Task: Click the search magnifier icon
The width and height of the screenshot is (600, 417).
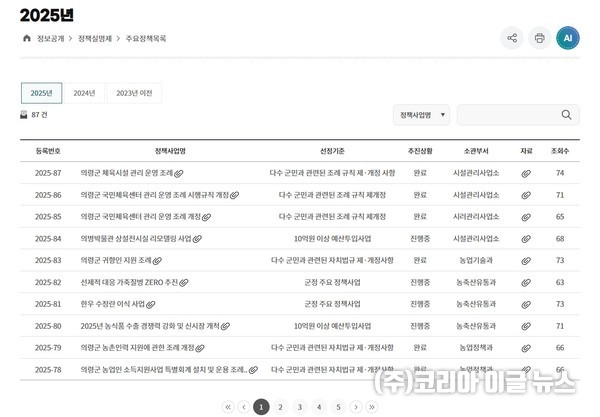Action: (x=566, y=115)
